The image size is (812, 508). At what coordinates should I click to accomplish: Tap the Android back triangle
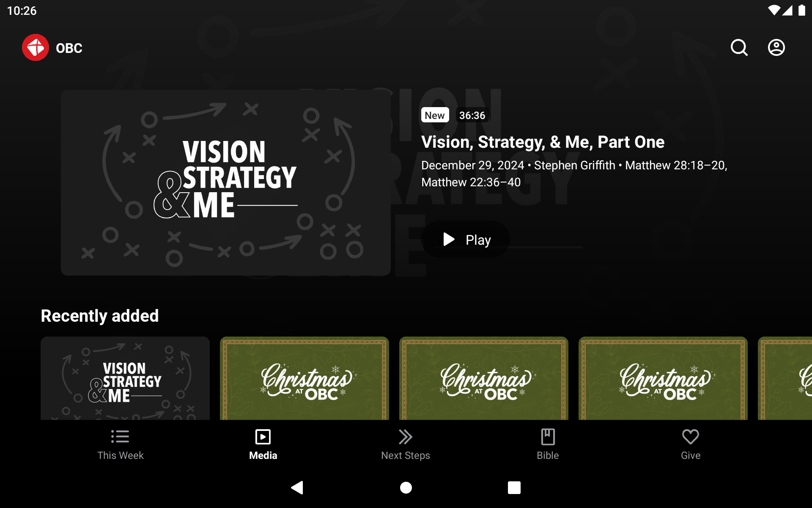coord(297,487)
